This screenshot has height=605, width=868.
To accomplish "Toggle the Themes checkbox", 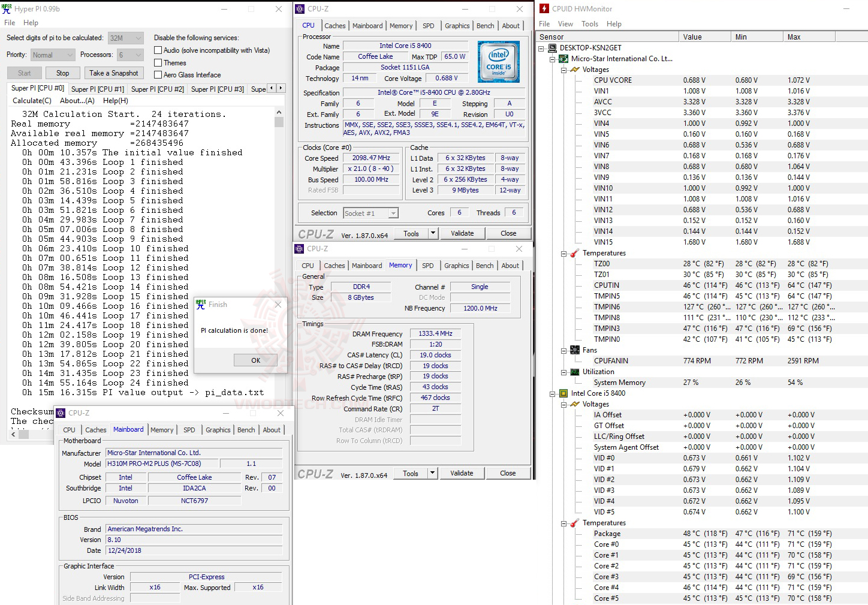I will tap(158, 62).
